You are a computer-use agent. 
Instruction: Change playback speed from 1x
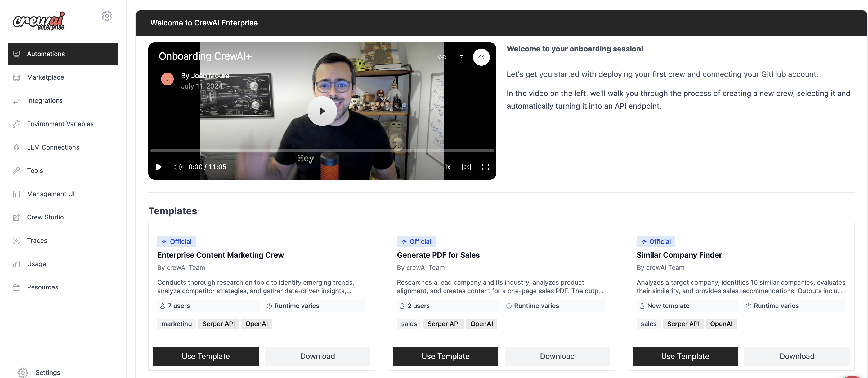(448, 167)
